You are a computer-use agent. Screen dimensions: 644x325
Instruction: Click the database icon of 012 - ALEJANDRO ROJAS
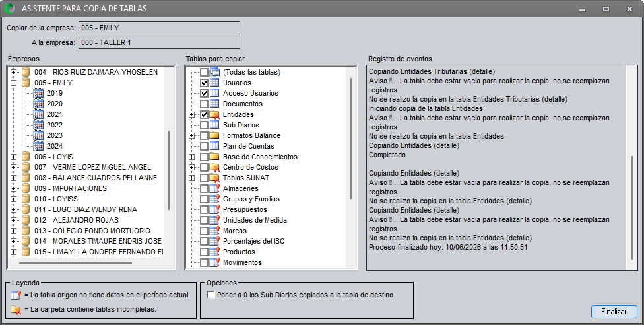pos(26,220)
